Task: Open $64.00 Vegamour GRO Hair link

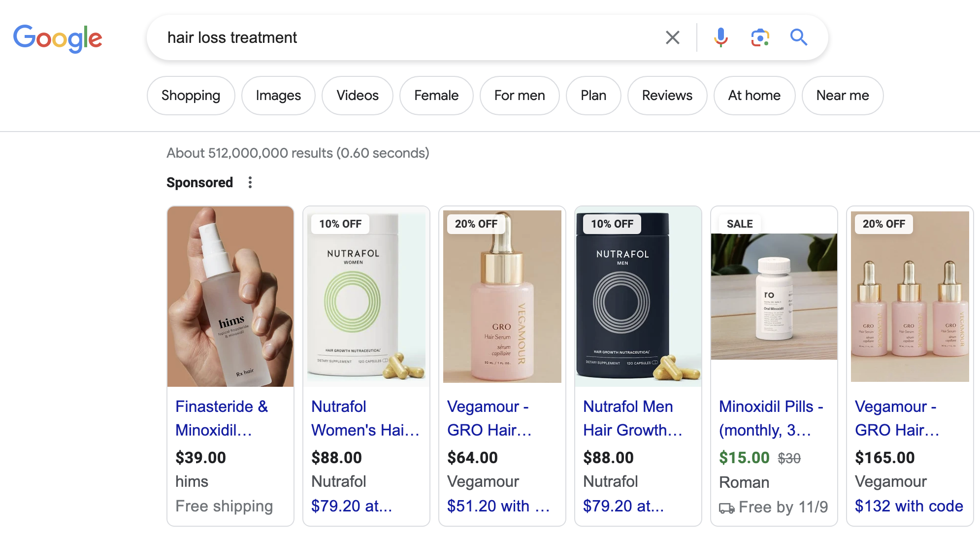Action: pos(490,418)
